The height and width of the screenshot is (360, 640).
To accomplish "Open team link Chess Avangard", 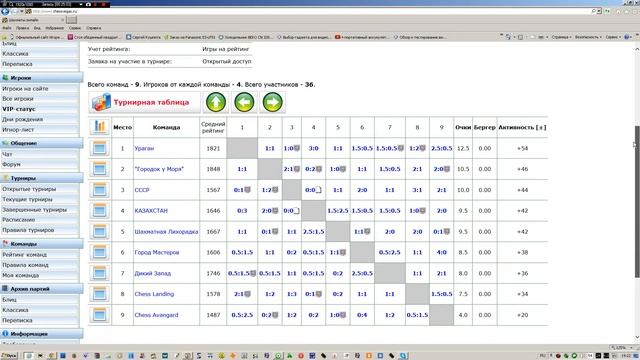I will pyautogui.click(x=156, y=315).
